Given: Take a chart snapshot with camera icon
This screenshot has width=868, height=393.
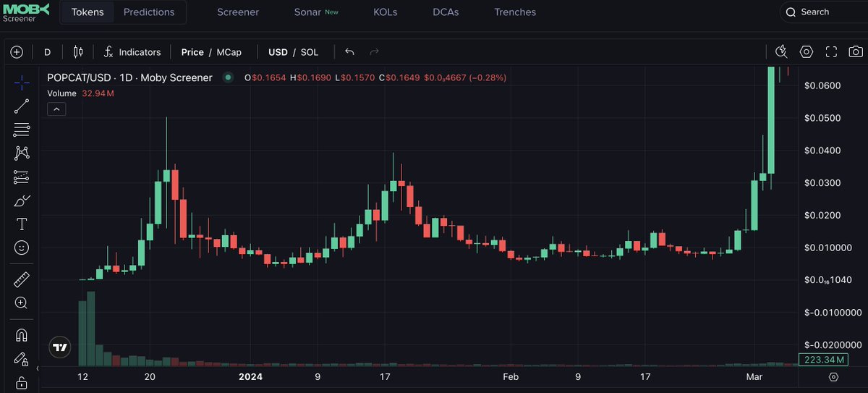Looking at the screenshot, I should [856, 52].
